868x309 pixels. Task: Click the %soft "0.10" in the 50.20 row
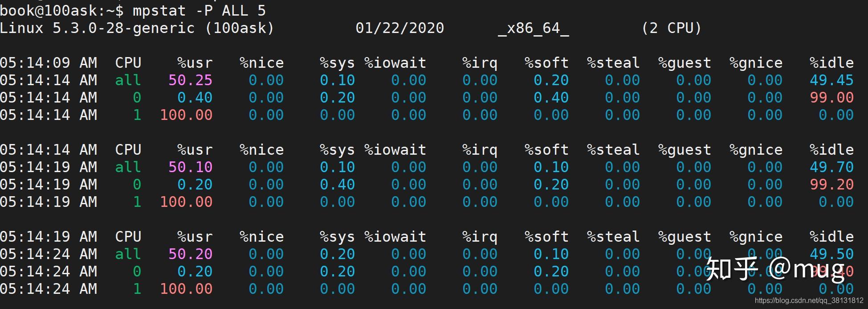551,254
